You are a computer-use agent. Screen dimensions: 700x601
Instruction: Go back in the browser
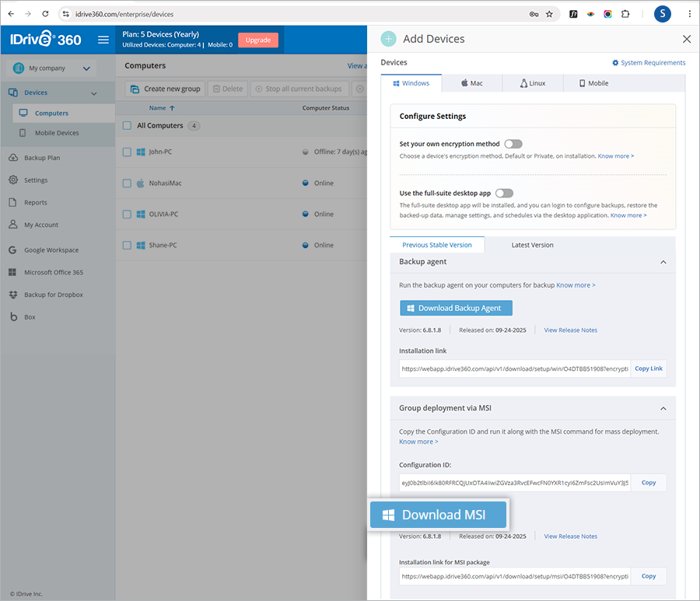[11, 14]
